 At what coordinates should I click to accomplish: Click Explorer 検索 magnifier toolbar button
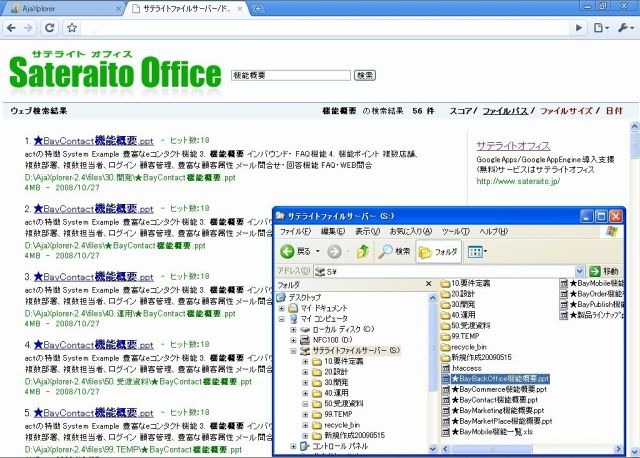pyautogui.click(x=394, y=251)
